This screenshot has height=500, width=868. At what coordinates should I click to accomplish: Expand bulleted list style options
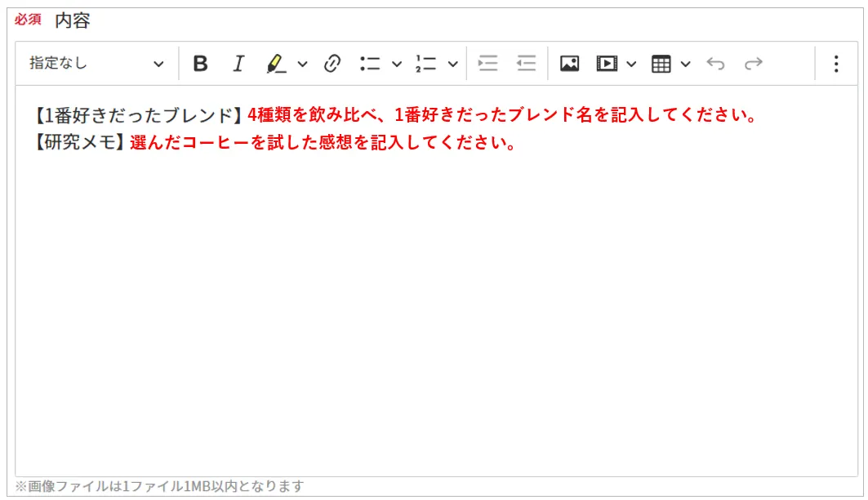tap(397, 64)
